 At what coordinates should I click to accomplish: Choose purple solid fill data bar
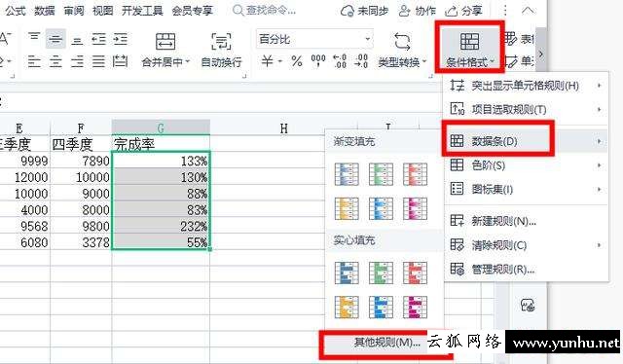tap(415, 308)
